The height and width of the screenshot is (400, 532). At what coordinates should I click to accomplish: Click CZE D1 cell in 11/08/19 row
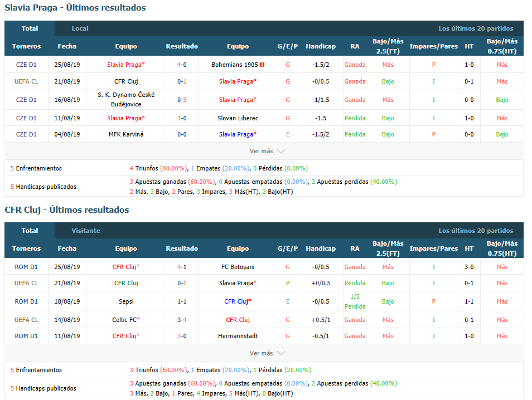tap(26, 118)
